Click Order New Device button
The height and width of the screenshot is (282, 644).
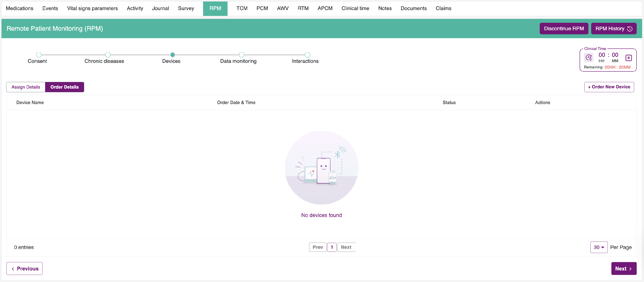point(609,87)
